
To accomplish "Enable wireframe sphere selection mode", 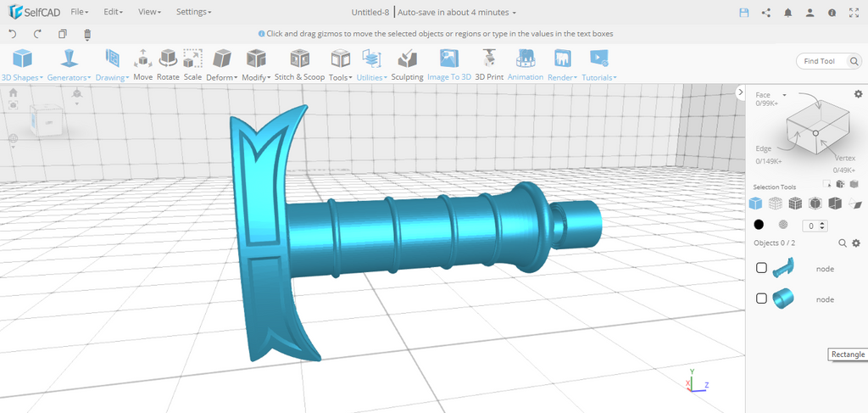I will (x=775, y=204).
